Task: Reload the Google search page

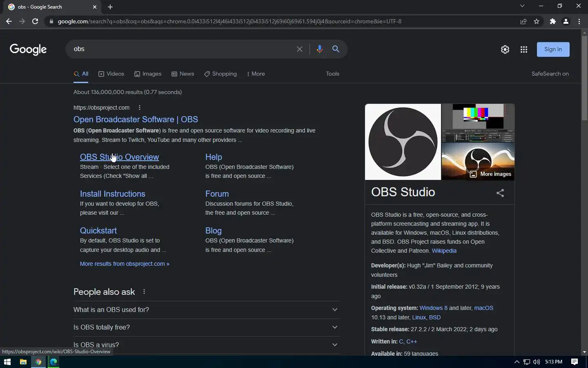Action: [x=35, y=21]
